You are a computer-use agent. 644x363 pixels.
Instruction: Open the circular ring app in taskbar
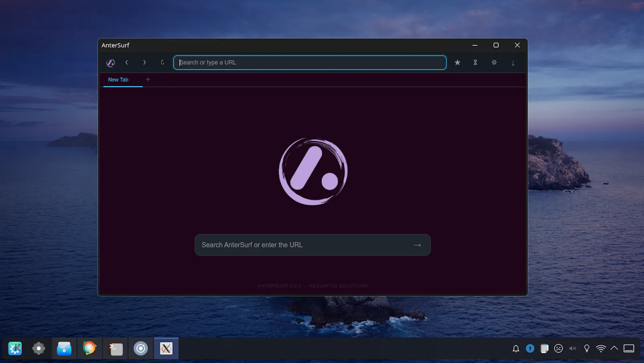(x=141, y=349)
